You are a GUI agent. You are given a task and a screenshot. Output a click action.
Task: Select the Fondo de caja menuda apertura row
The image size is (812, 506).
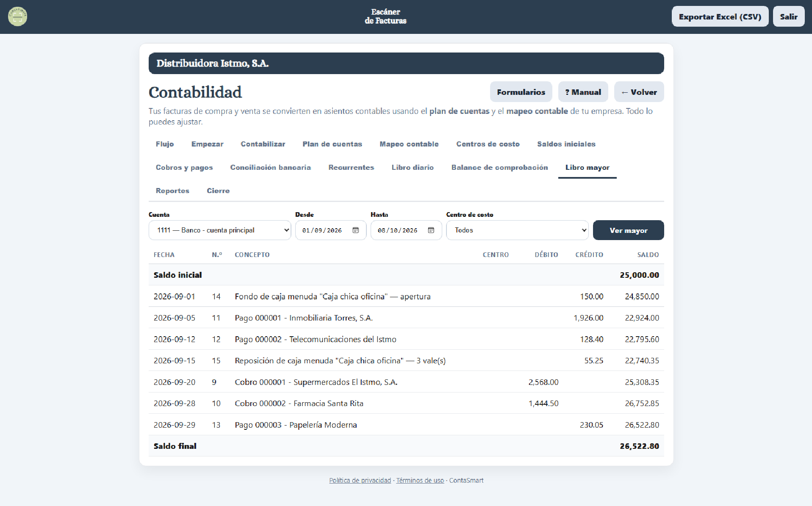click(406, 296)
